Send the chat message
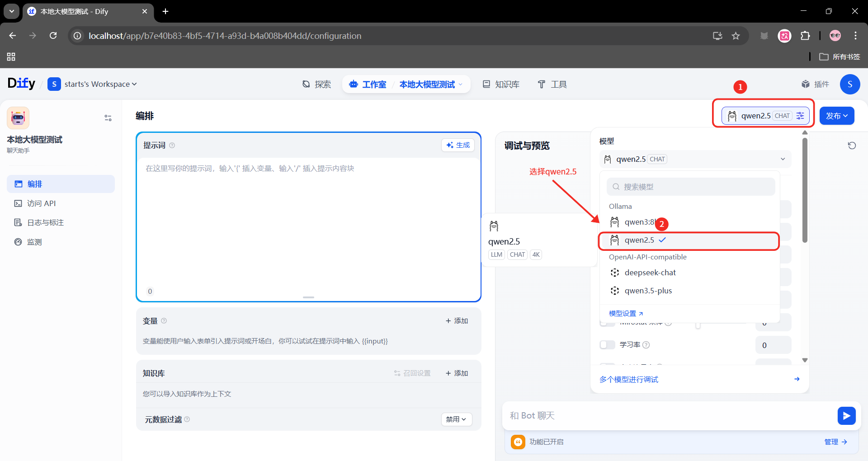The height and width of the screenshot is (461, 868). coord(846,416)
